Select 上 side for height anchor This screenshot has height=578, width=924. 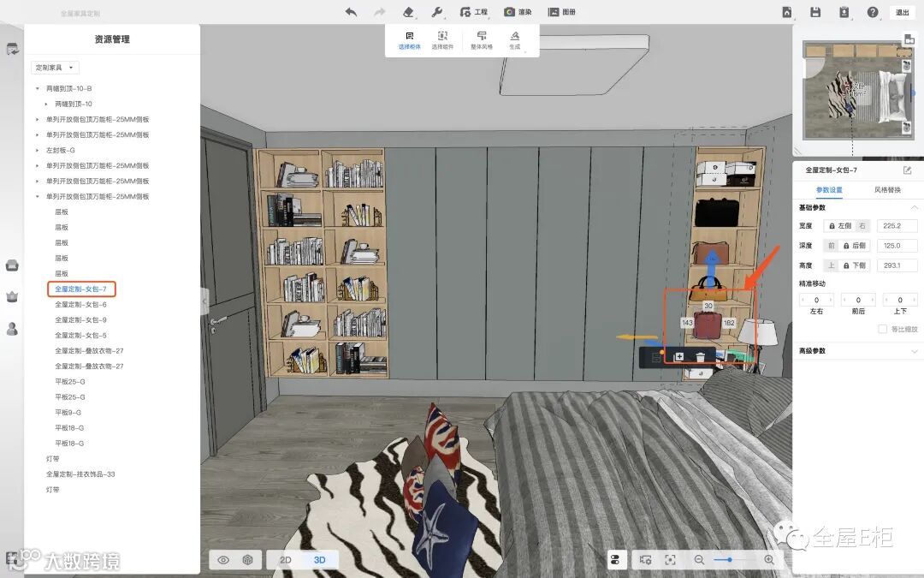pyautogui.click(x=832, y=265)
